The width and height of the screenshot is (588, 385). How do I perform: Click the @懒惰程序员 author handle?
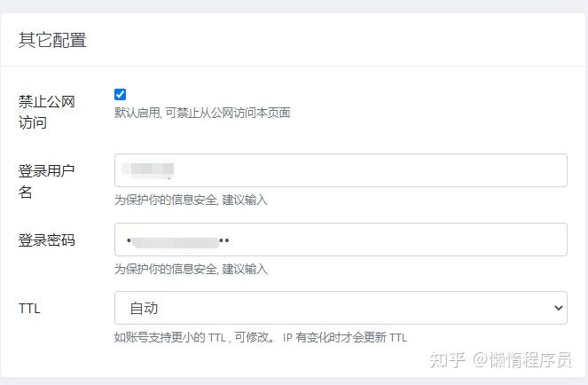[x=521, y=359]
